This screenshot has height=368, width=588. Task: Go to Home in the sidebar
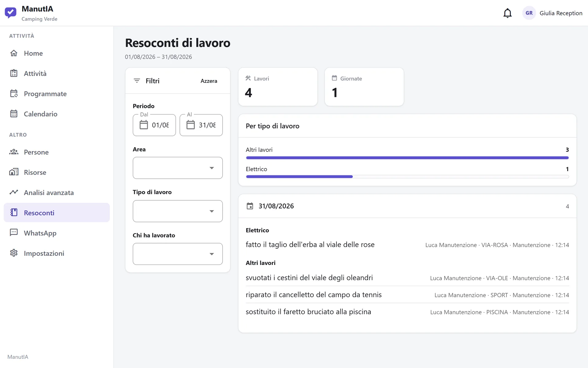point(57,53)
